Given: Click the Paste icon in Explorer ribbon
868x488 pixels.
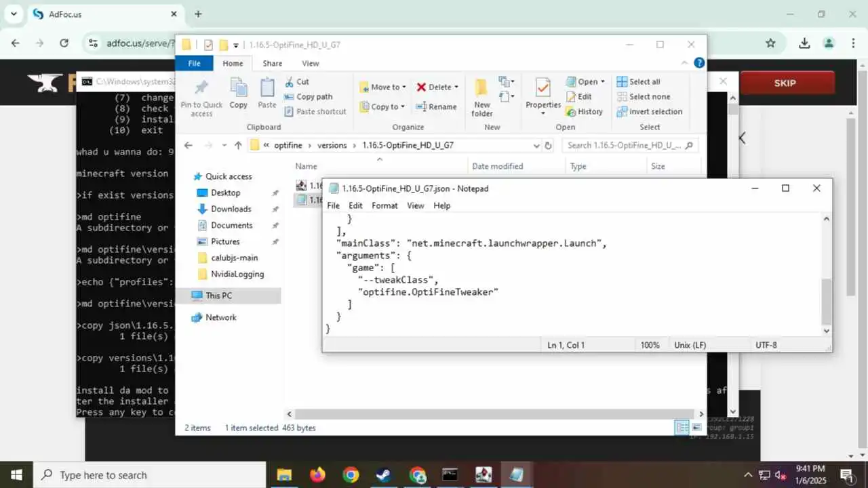Looking at the screenshot, I should point(267,94).
